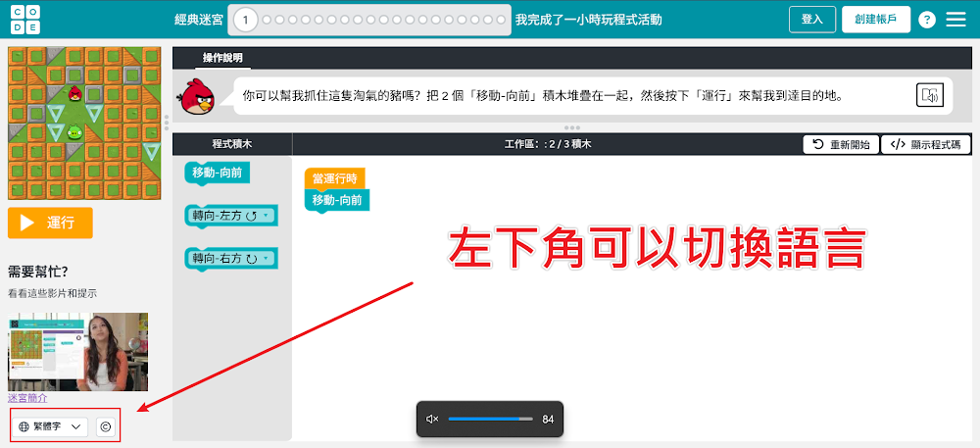Click the 移動-向前 block in toolbox
Screen dimensions: 980x448
click(218, 174)
